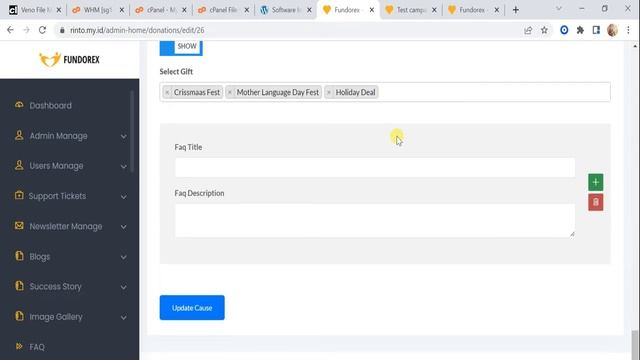Click the Faq Title input field
The width and height of the screenshot is (640, 360).
[x=375, y=167]
